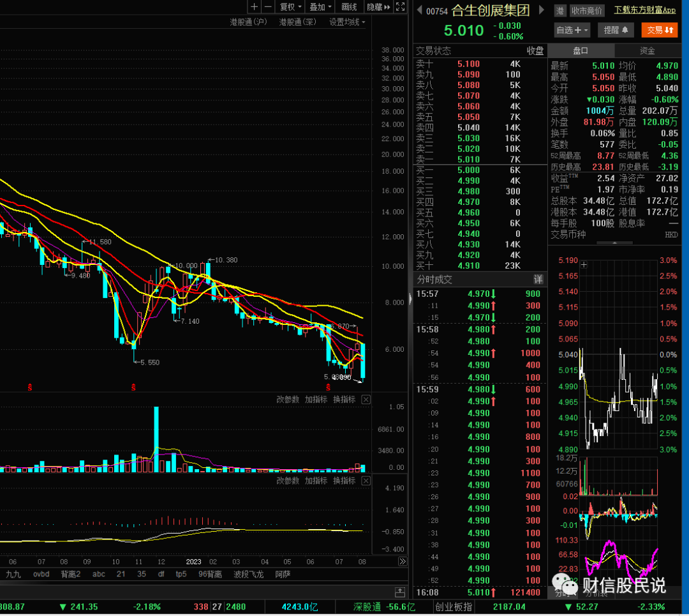689x616 pixels.
Task: Click 交易状态 header label
Action: coord(433,50)
